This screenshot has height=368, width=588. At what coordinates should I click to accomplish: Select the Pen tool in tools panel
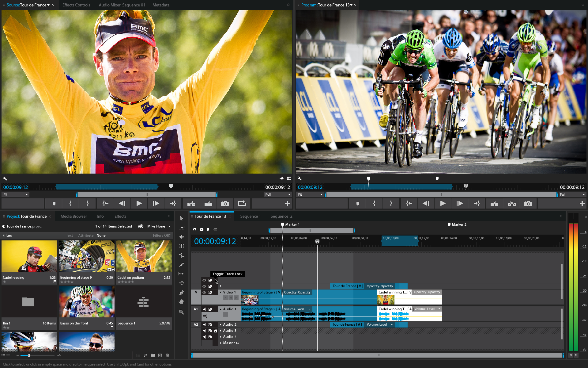click(x=182, y=293)
